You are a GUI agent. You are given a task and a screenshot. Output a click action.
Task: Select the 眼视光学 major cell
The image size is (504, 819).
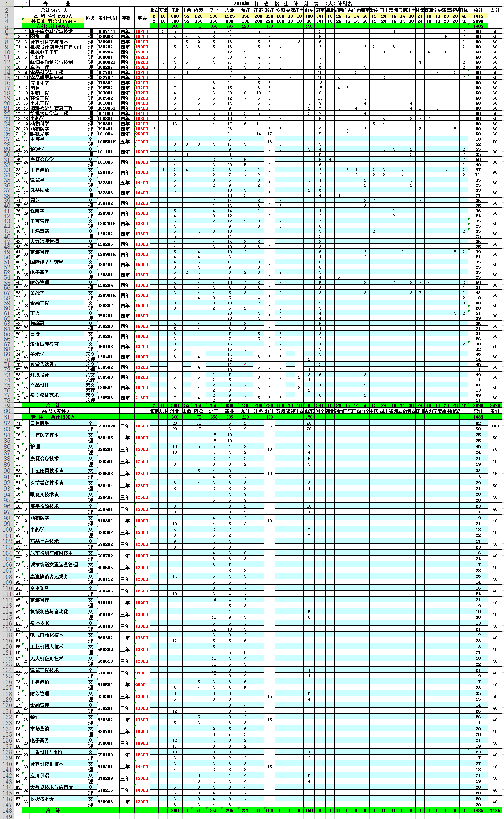pos(57,134)
